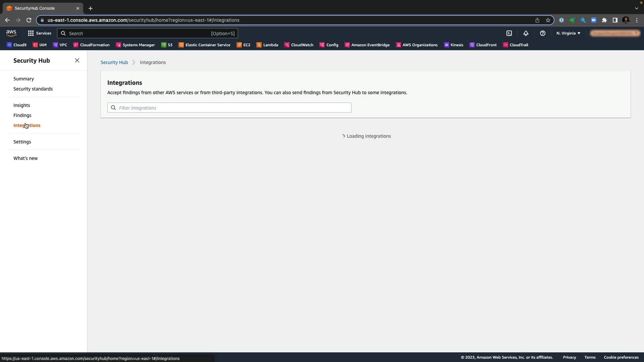
Task: Open Cookie preferences in the footer
Action: (621, 357)
